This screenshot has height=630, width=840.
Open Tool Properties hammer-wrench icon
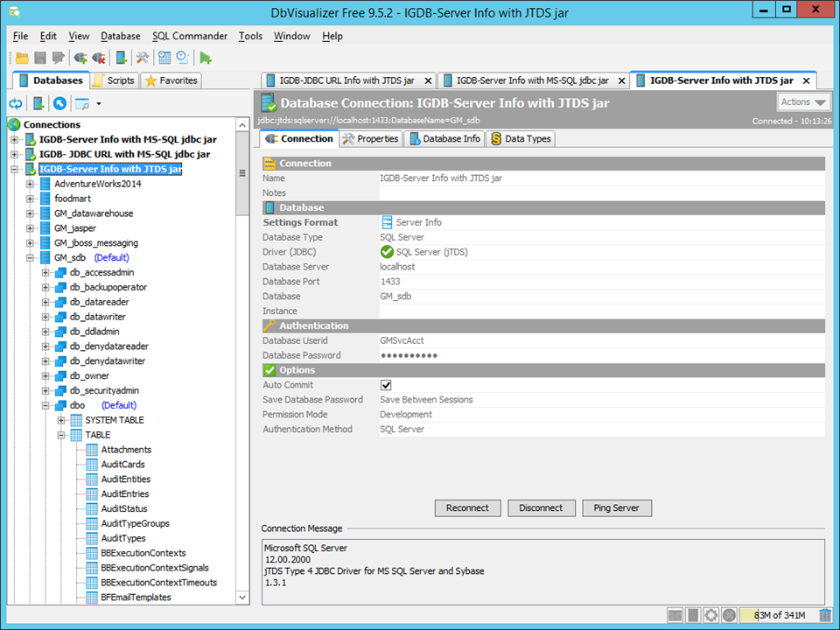143,58
